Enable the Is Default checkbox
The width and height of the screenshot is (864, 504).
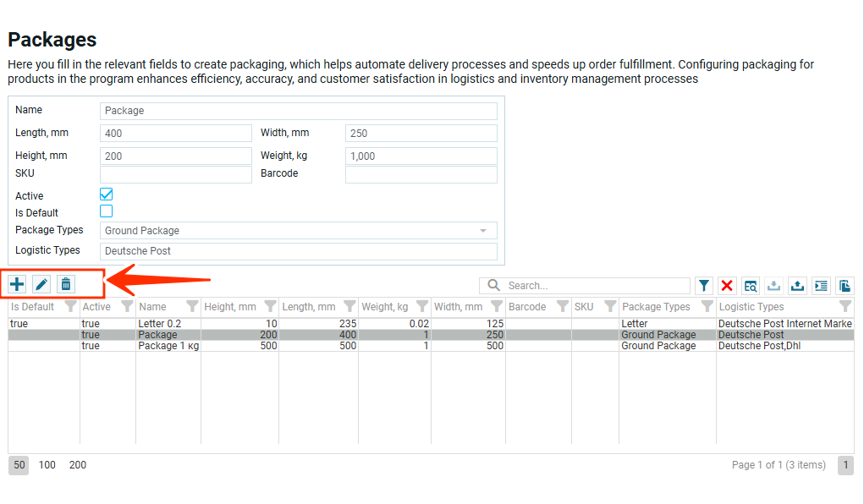pyautogui.click(x=107, y=211)
